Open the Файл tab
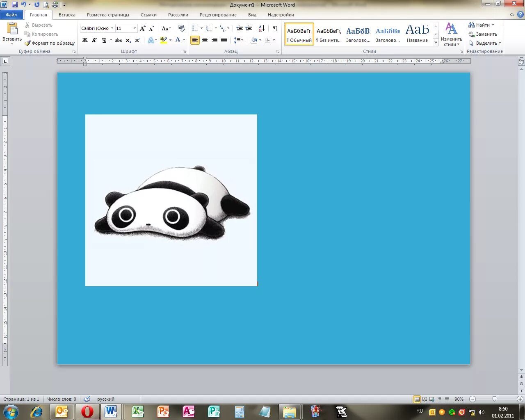This screenshot has height=420, width=525. coord(11,15)
